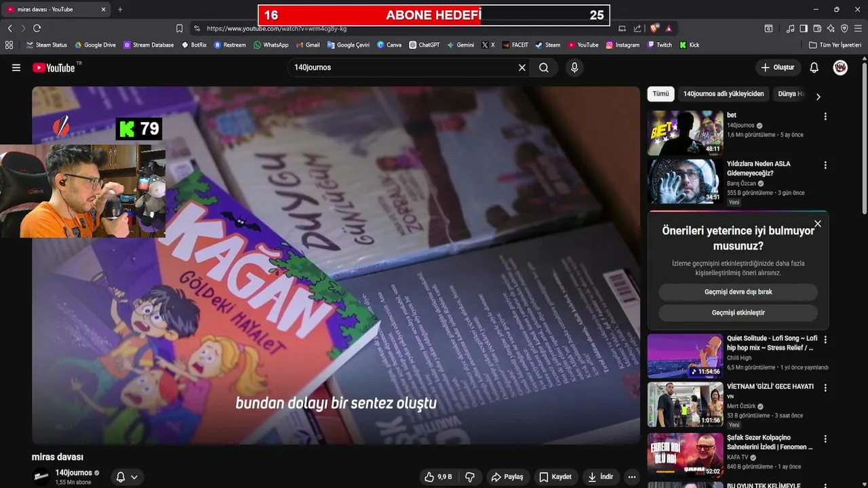Open the WhatsApp bookmark
The width and height of the screenshot is (868, 488).
pyautogui.click(x=271, y=45)
